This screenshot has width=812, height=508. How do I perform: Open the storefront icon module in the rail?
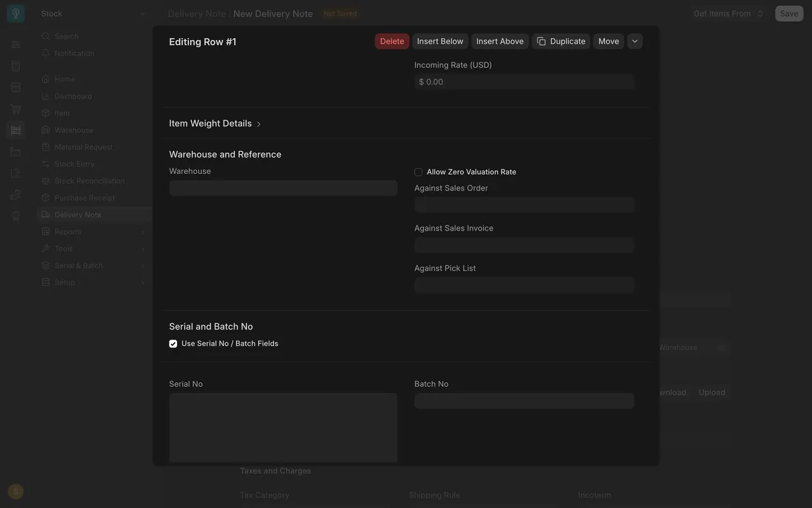pos(16,88)
